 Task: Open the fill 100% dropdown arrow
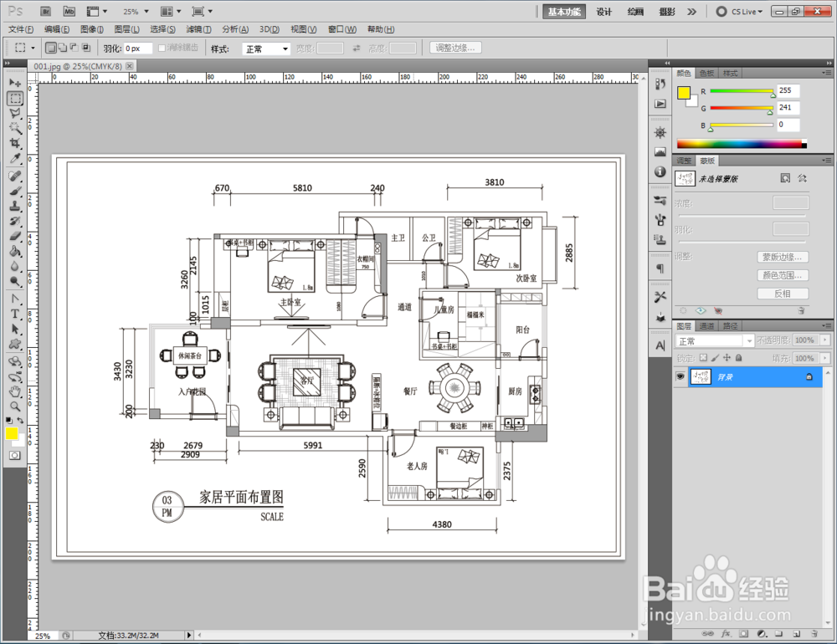coord(825,358)
